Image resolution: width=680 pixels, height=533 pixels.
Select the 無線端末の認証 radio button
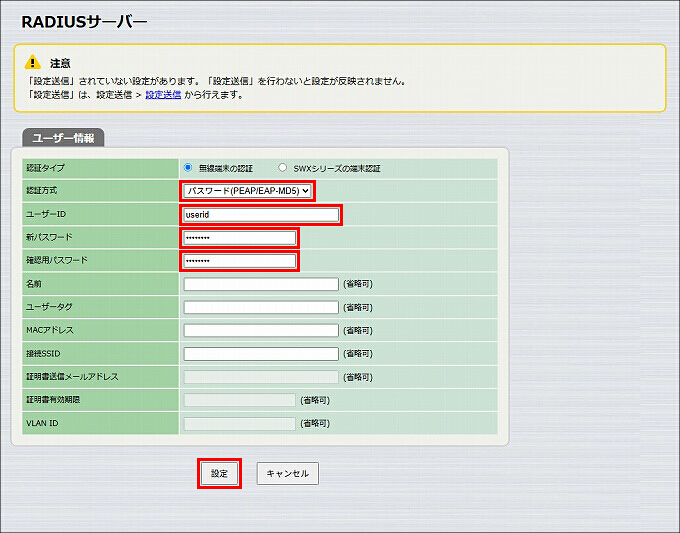[x=188, y=167]
